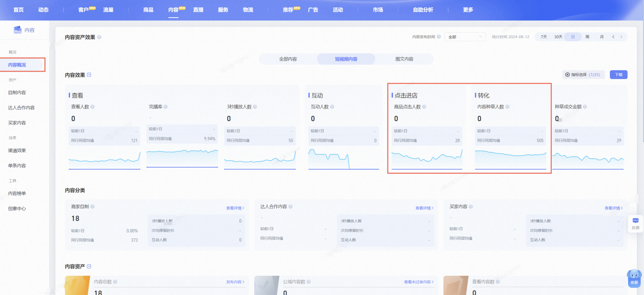Switch to 短视频内容 segment
The height and width of the screenshot is (295, 644).
click(x=346, y=59)
